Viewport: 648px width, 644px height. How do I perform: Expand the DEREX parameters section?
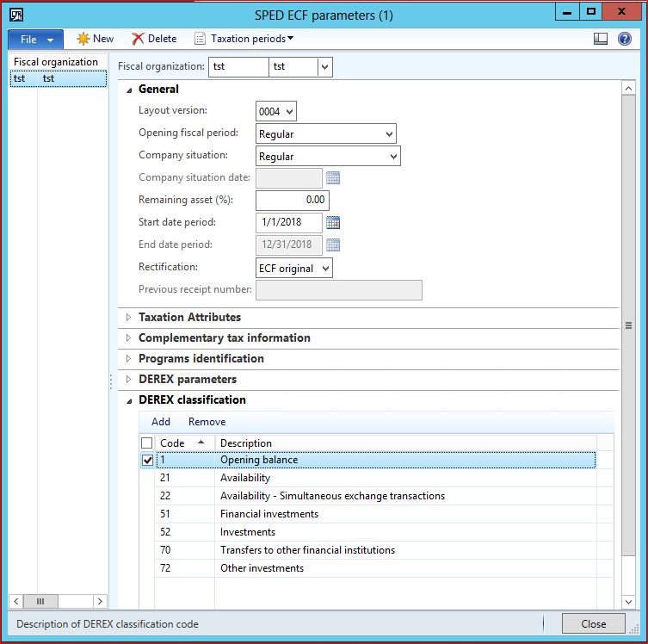coord(128,379)
